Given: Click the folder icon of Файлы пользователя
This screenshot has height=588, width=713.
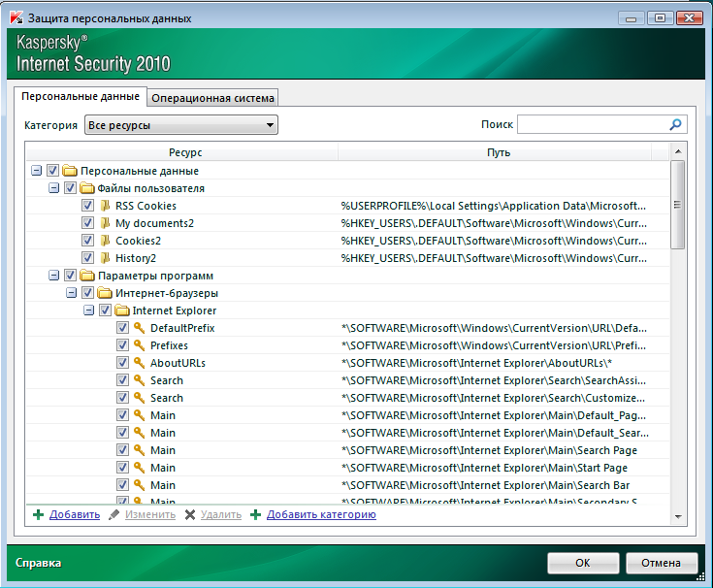Looking at the screenshot, I should point(87,188).
